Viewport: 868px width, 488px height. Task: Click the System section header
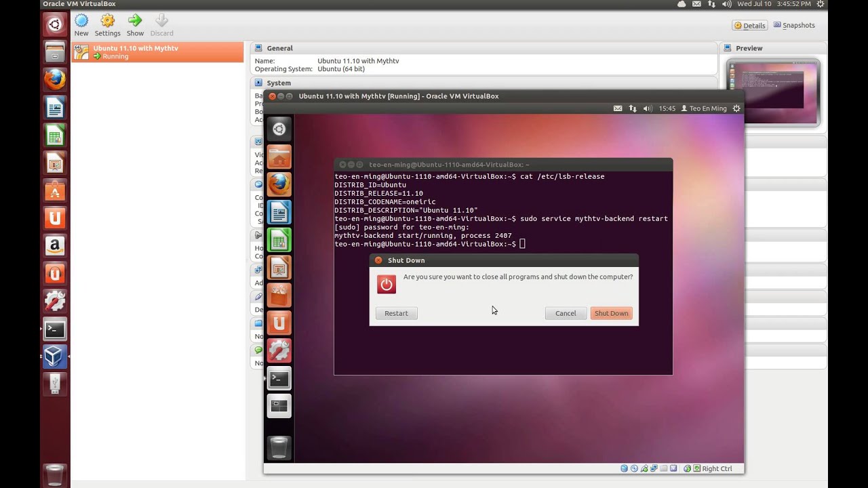point(484,83)
